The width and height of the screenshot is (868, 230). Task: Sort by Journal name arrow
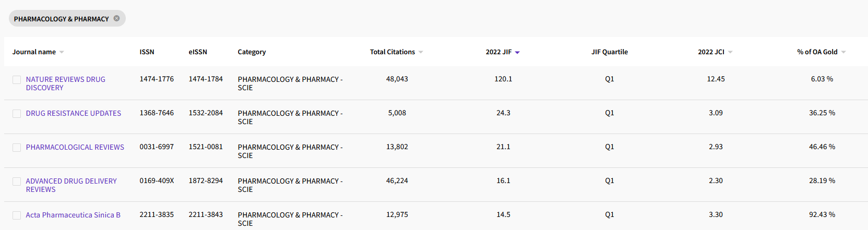[62, 52]
